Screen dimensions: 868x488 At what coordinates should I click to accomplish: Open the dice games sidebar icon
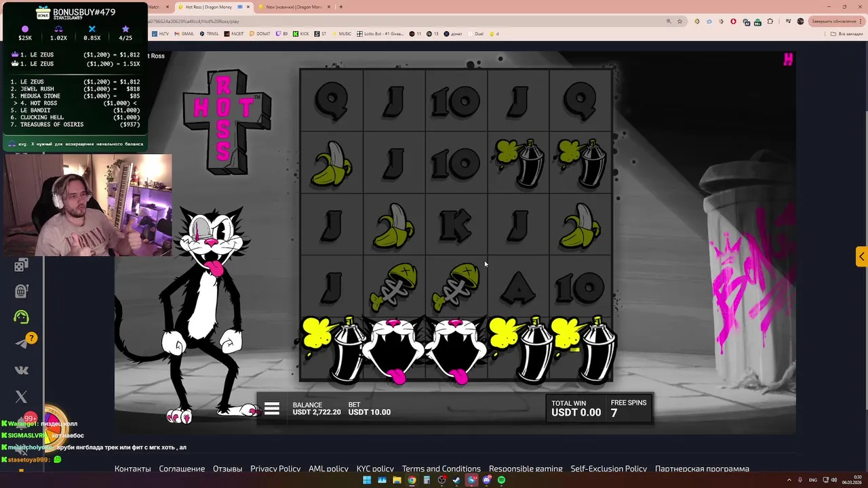coord(21,265)
